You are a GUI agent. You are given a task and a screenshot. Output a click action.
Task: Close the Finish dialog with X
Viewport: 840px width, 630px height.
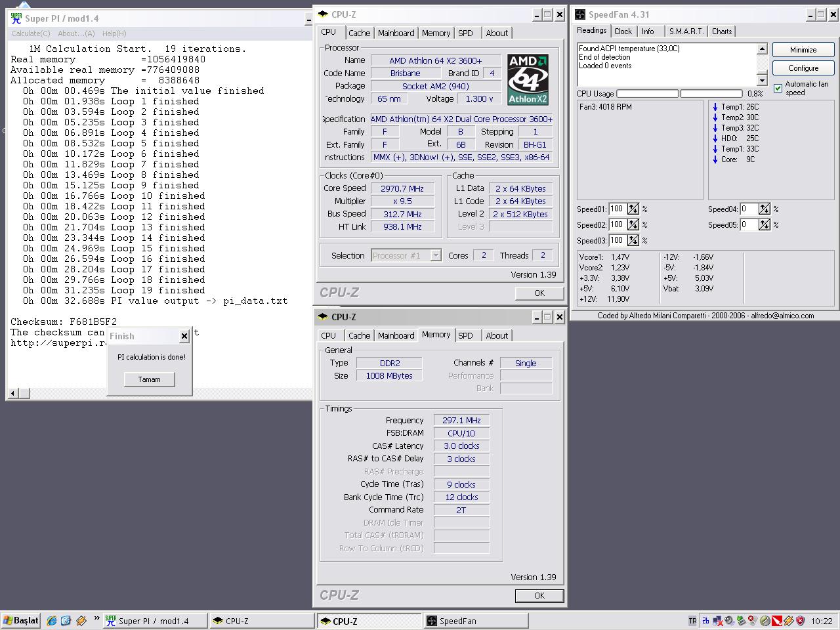point(184,336)
